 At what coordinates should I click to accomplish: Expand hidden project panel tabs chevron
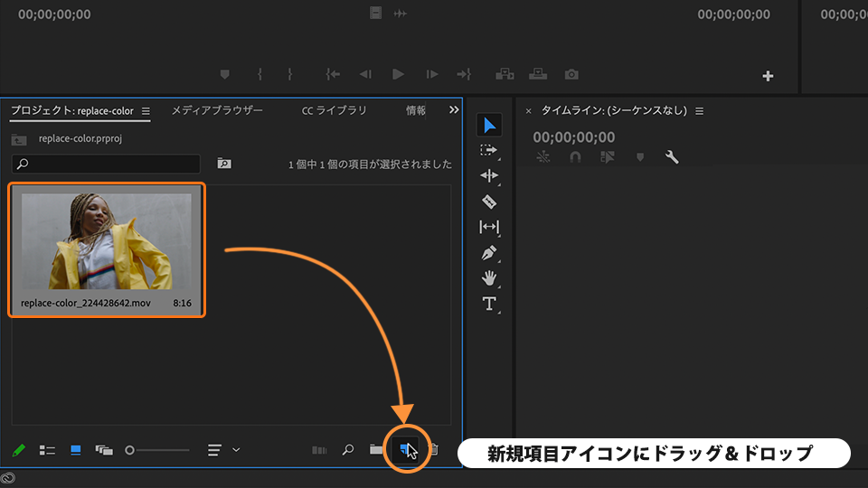click(x=454, y=110)
